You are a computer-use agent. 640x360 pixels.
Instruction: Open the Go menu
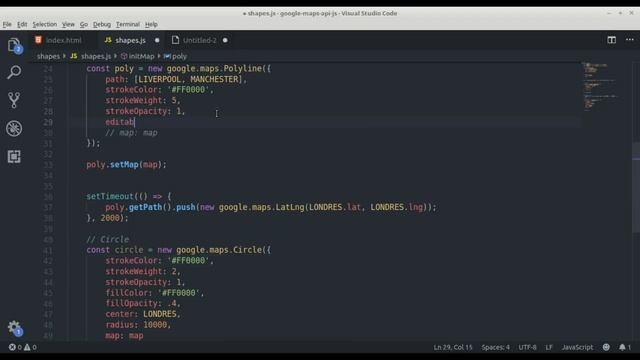coord(84,24)
